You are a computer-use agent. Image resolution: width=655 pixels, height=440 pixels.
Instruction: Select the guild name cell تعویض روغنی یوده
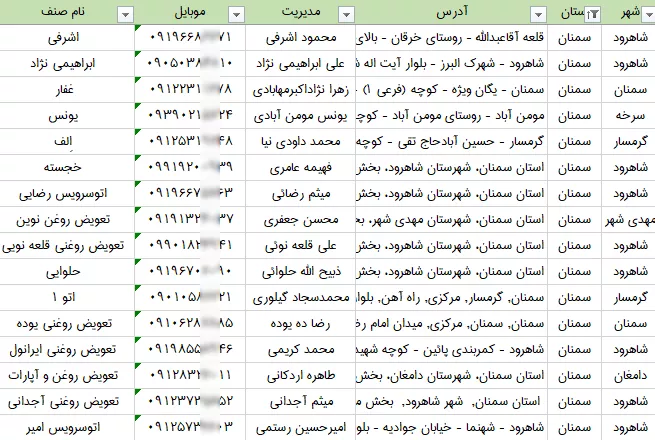pyautogui.click(x=67, y=323)
